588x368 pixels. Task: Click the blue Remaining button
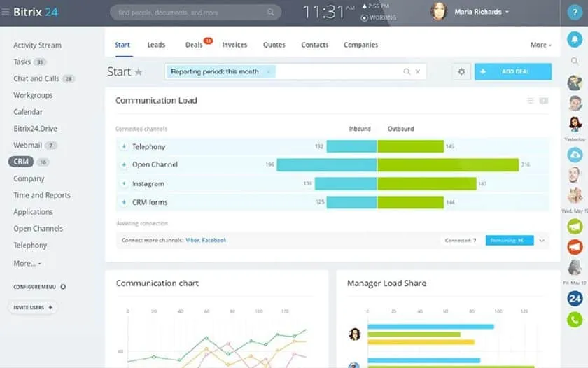(x=510, y=241)
